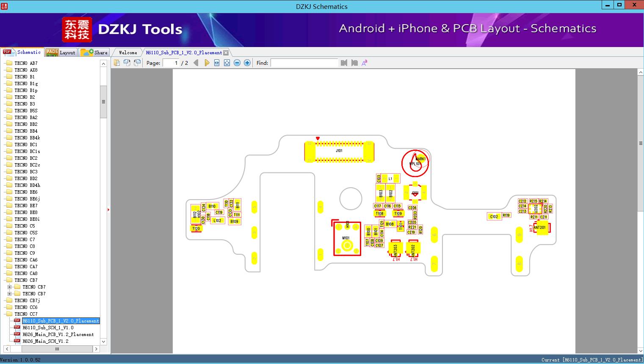Find the next search match
644x364 pixels.
pyautogui.click(x=354, y=63)
